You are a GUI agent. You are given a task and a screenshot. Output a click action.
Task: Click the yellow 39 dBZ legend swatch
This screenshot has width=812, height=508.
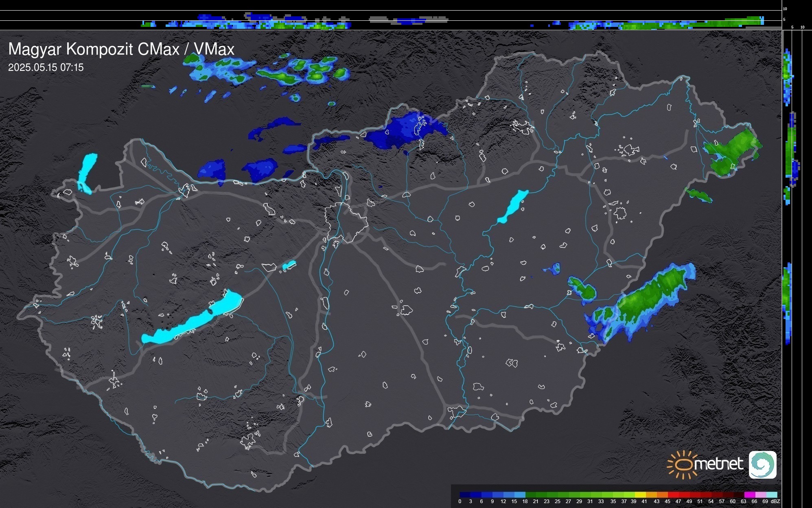point(640,495)
